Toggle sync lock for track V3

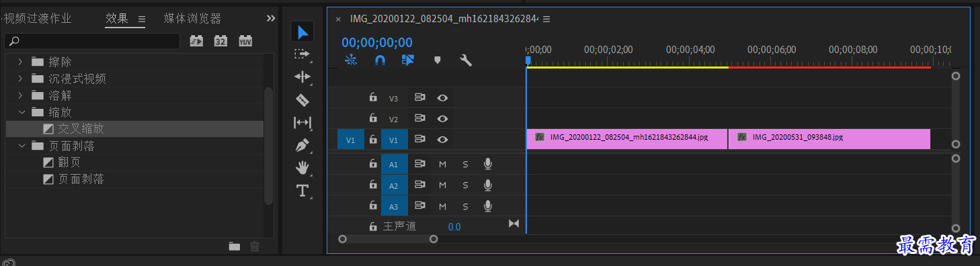click(x=420, y=98)
